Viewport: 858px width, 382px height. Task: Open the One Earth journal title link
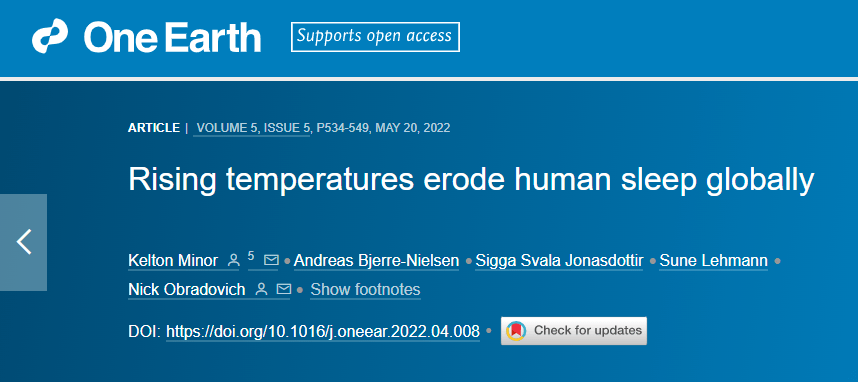[x=172, y=37]
